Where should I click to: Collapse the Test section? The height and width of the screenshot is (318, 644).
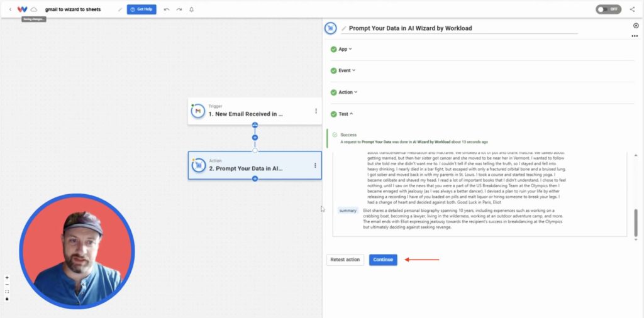click(347, 114)
